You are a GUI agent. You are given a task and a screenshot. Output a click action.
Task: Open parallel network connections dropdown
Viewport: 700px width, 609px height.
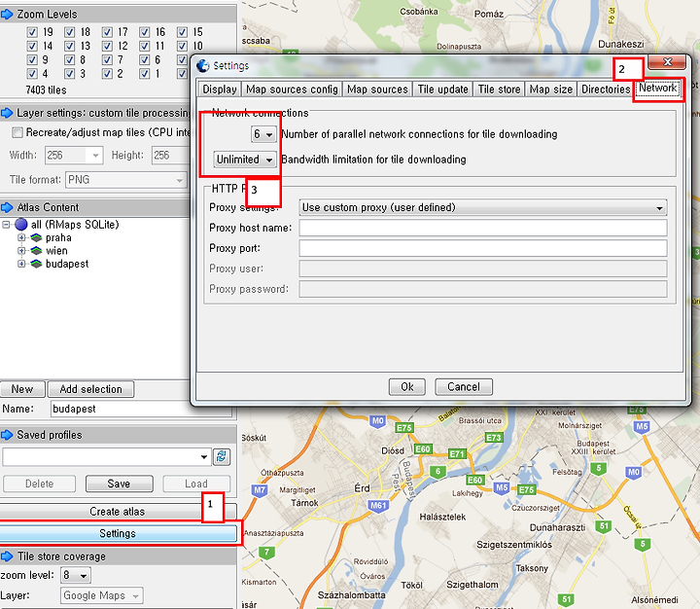point(263,134)
